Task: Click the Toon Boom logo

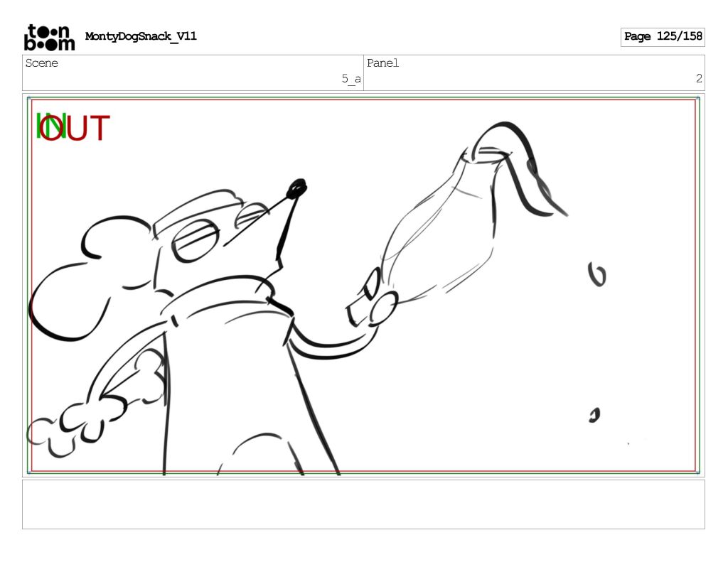Action: point(49,37)
